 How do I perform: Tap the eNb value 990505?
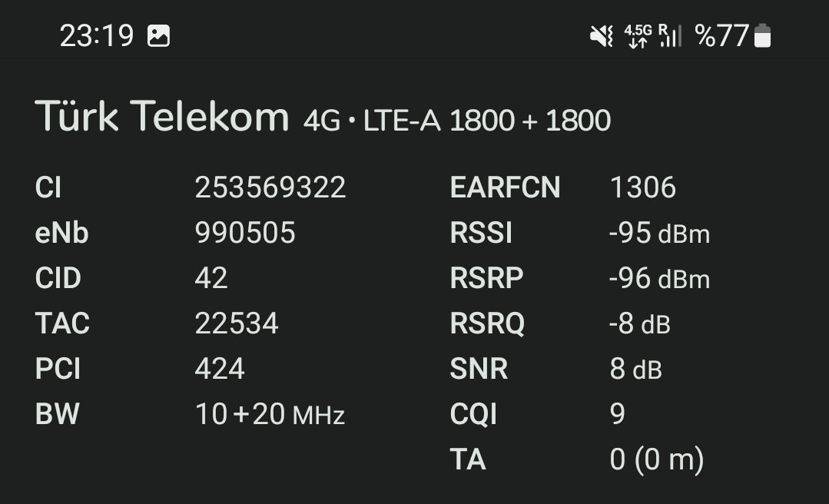pos(245,233)
